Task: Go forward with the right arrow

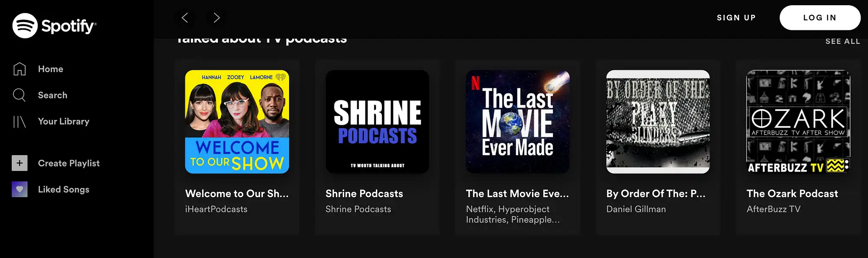Action: (x=217, y=18)
